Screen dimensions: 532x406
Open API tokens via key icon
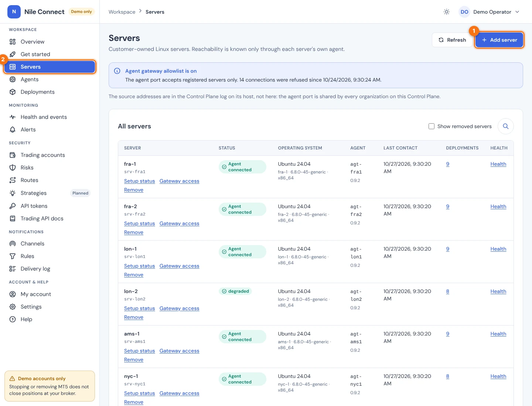tap(13, 206)
